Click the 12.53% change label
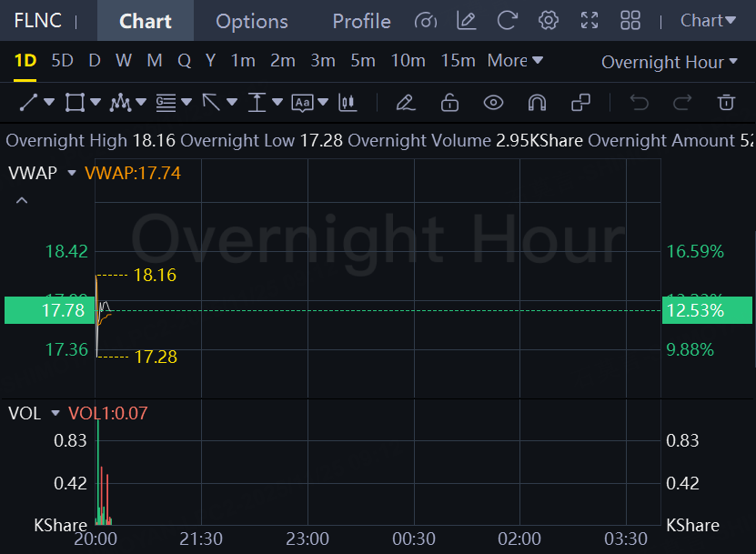This screenshot has width=756, height=554. coord(707,310)
